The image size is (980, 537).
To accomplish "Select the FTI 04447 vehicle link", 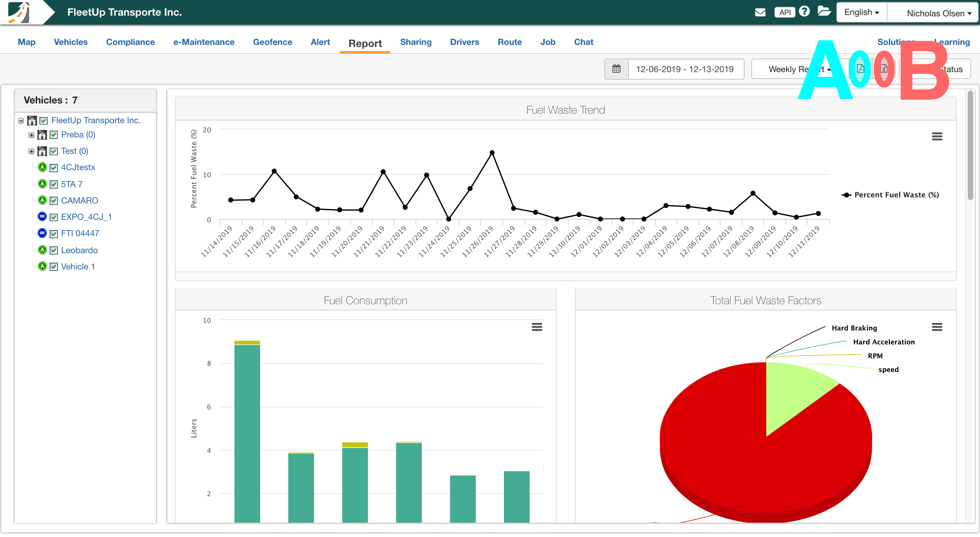I will click(80, 233).
